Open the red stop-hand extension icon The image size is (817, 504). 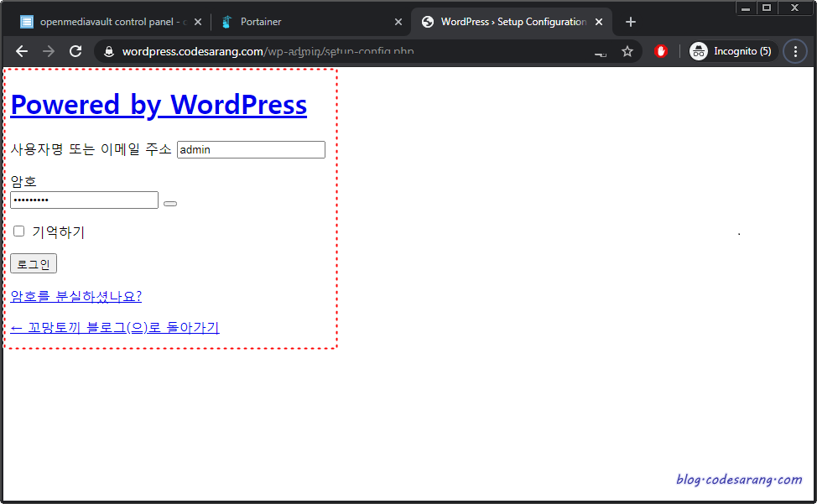(661, 51)
